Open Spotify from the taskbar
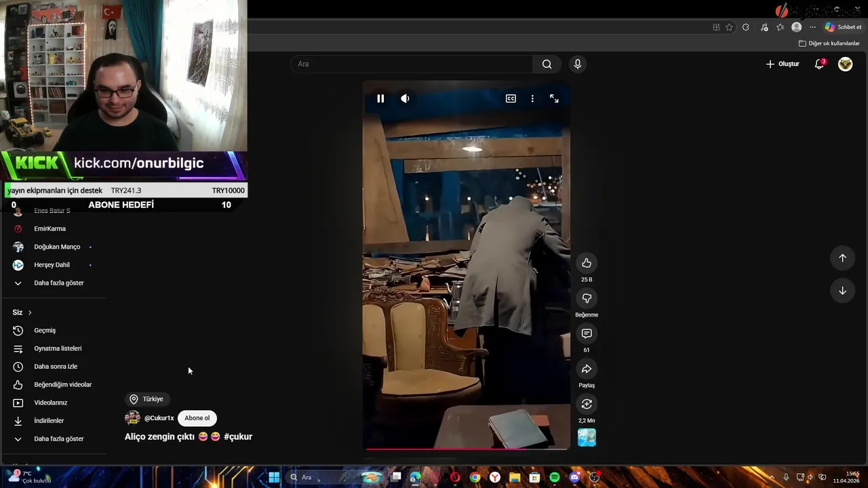 pos(555,477)
